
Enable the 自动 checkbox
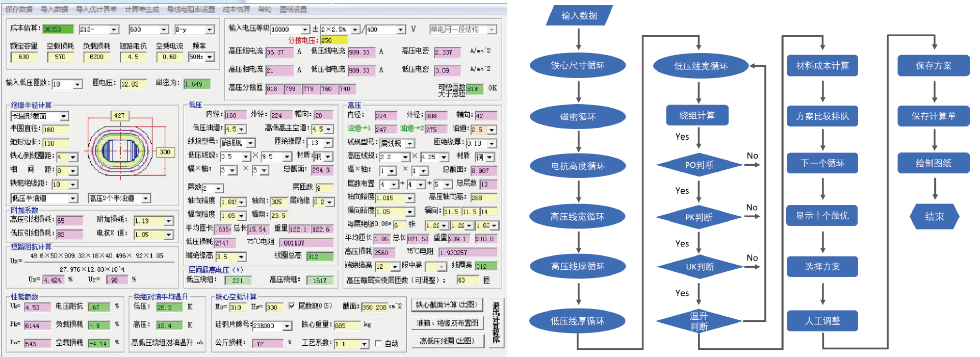coord(378,343)
